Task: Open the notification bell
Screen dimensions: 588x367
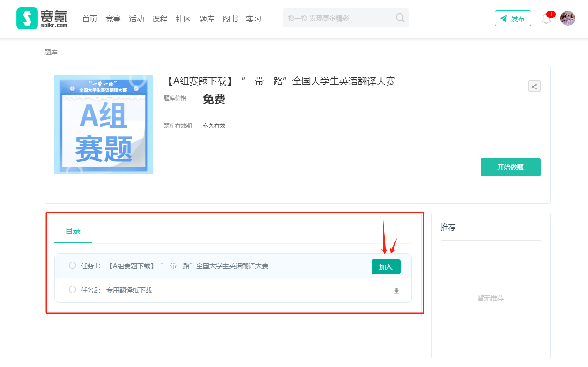Action: (x=546, y=19)
